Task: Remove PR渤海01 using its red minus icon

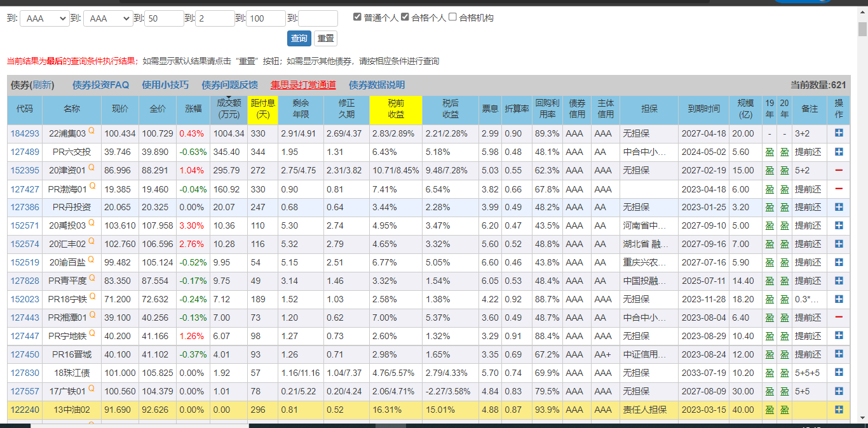Action: tap(839, 189)
